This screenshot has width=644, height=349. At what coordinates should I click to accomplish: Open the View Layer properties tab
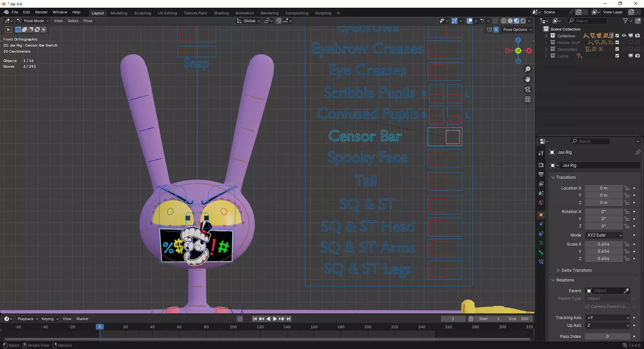click(x=541, y=184)
